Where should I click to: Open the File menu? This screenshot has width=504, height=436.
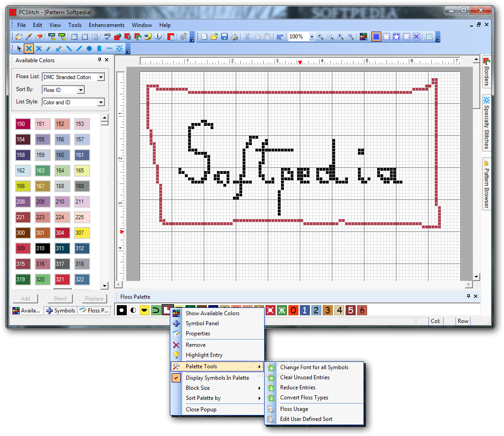click(22, 25)
